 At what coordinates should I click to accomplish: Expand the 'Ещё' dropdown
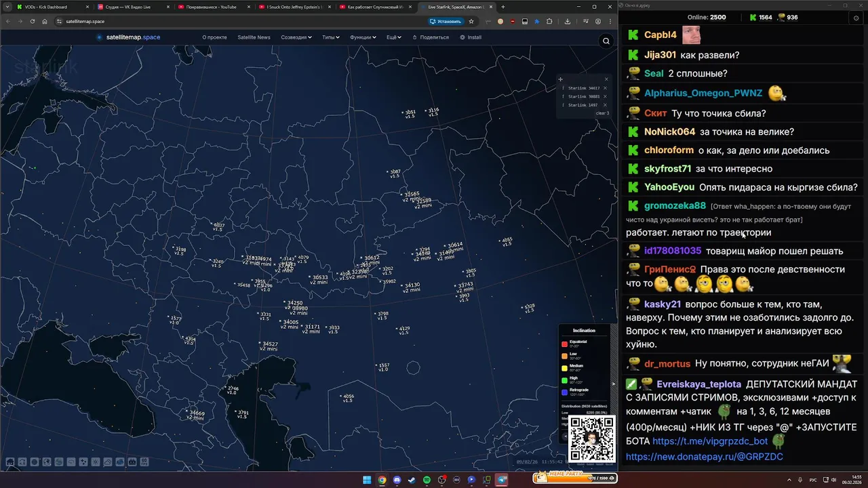point(394,37)
